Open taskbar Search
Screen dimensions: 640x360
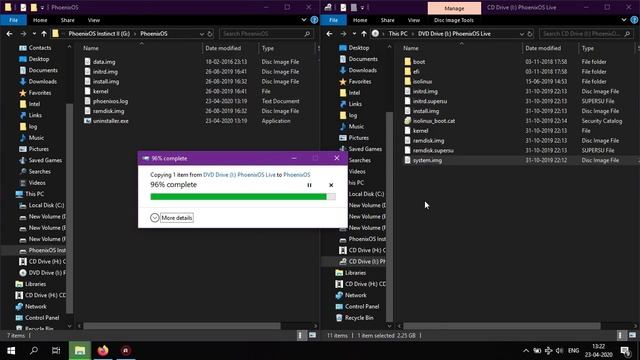(x=34, y=351)
